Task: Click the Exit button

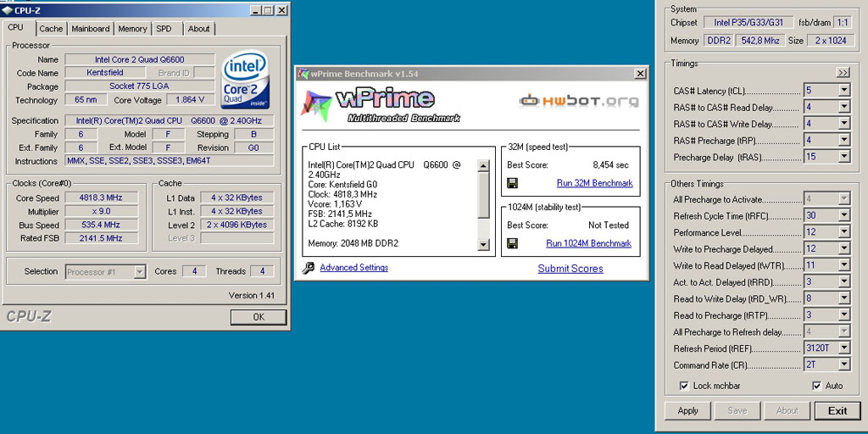Action: (837, 411)
